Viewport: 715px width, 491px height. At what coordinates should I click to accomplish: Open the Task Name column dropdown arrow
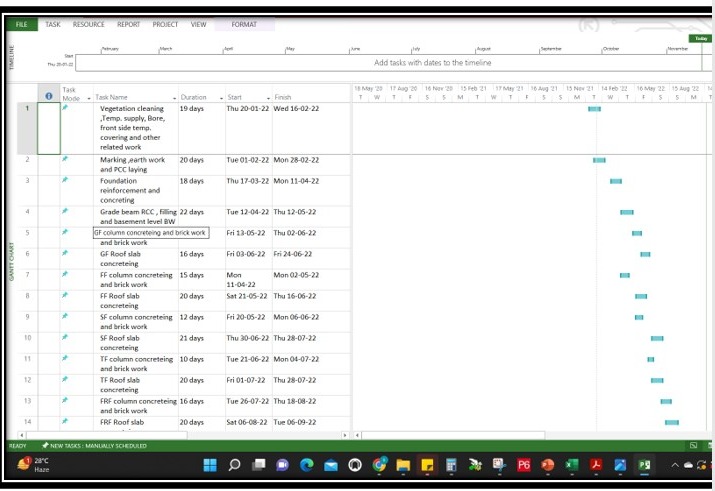174,98
